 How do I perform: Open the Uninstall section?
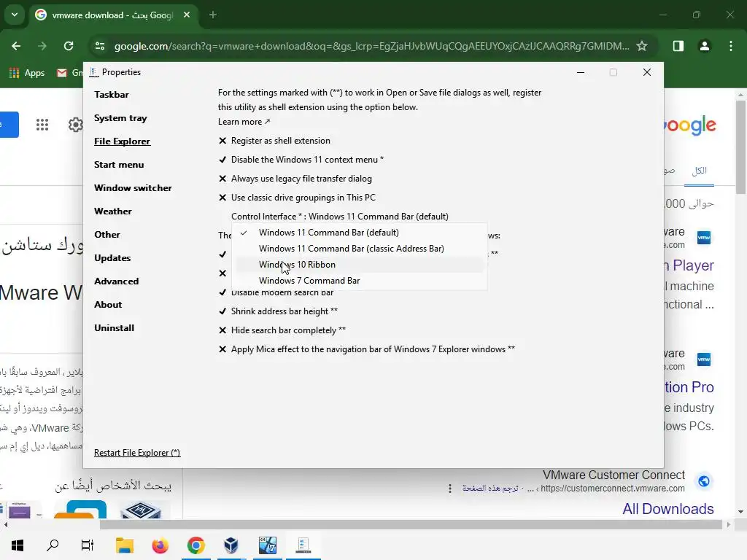pos(115,327)
